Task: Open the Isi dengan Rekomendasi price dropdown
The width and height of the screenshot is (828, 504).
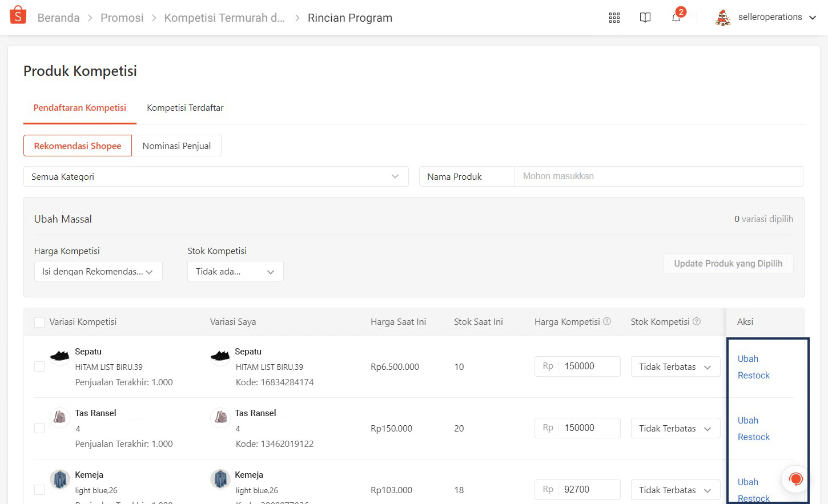Action: (98, 272)
